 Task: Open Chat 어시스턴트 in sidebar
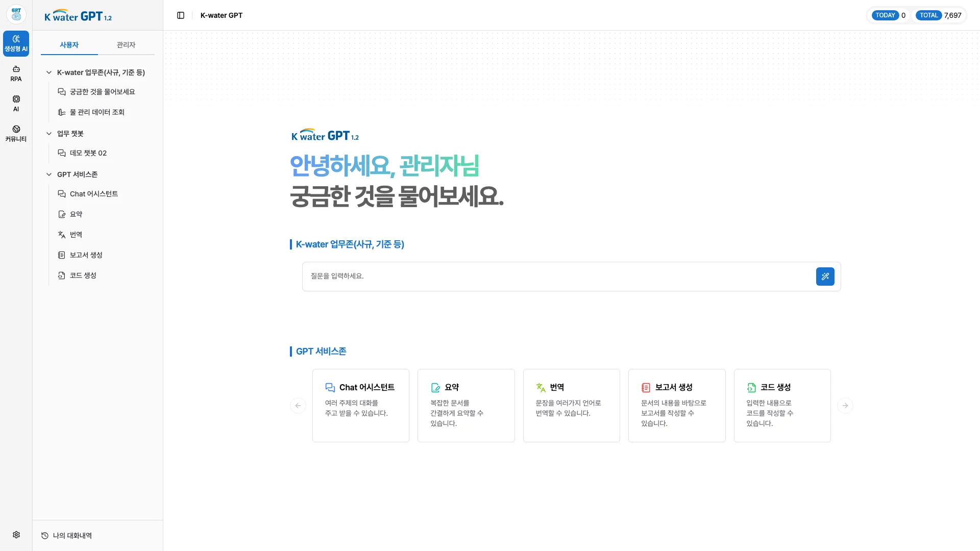[94, 194]
